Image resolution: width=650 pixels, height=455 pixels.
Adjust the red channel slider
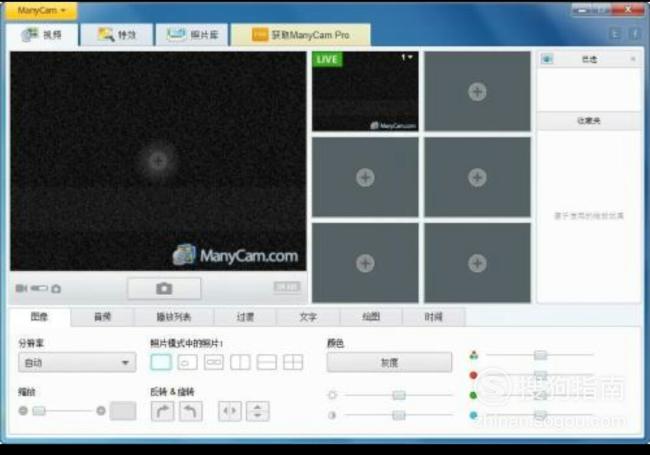click(540, 375)
